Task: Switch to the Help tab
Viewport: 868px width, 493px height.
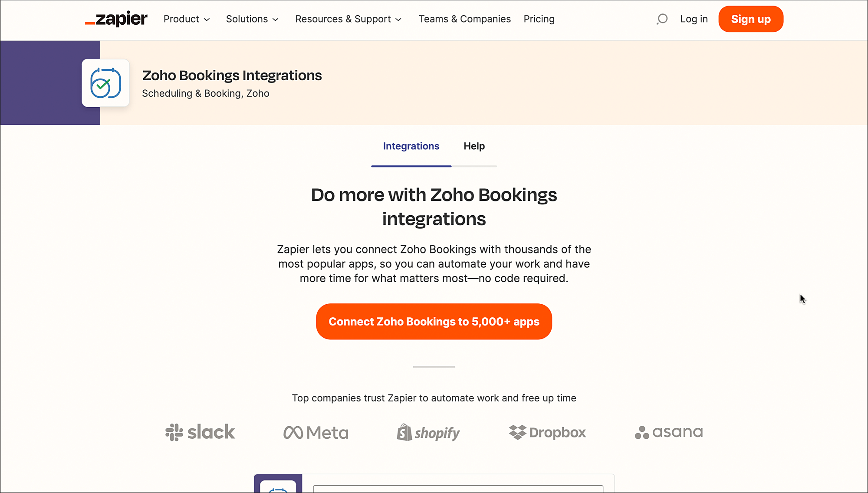Action: (474, 146)
